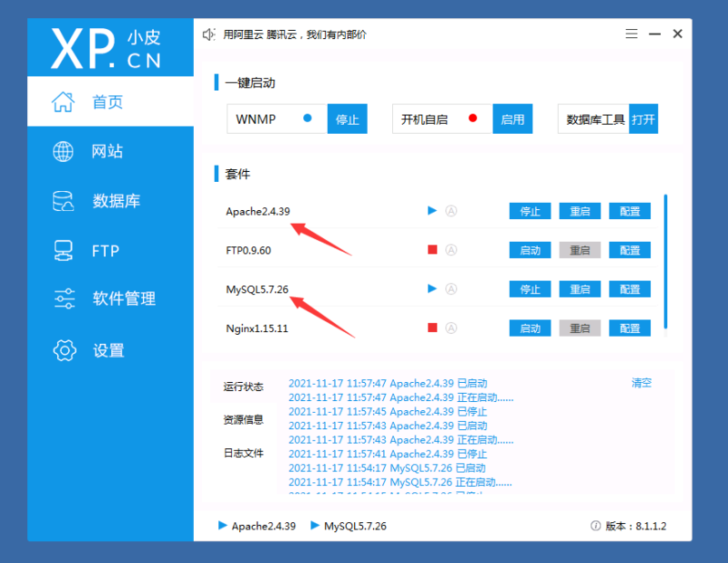Enable 开机自启 with the 启用 button
Viewport: 728px width, 563px height.
tap(512, 119)
